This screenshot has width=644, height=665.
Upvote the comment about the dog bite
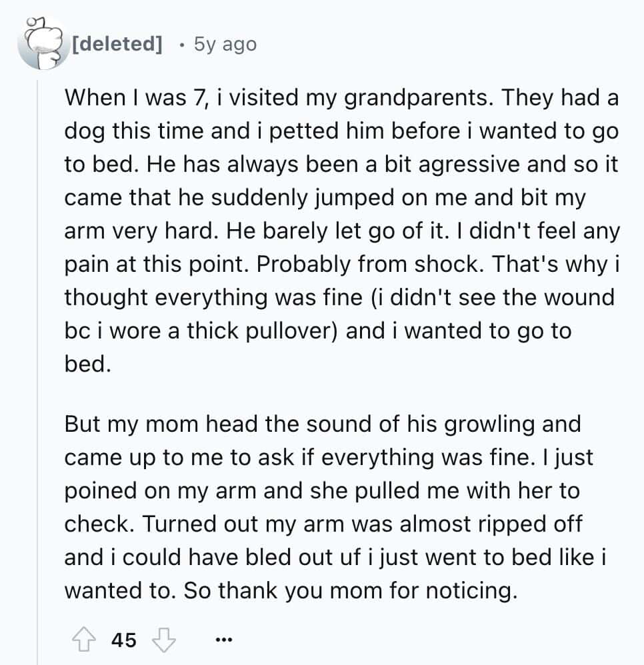click(x=83, y=641)
